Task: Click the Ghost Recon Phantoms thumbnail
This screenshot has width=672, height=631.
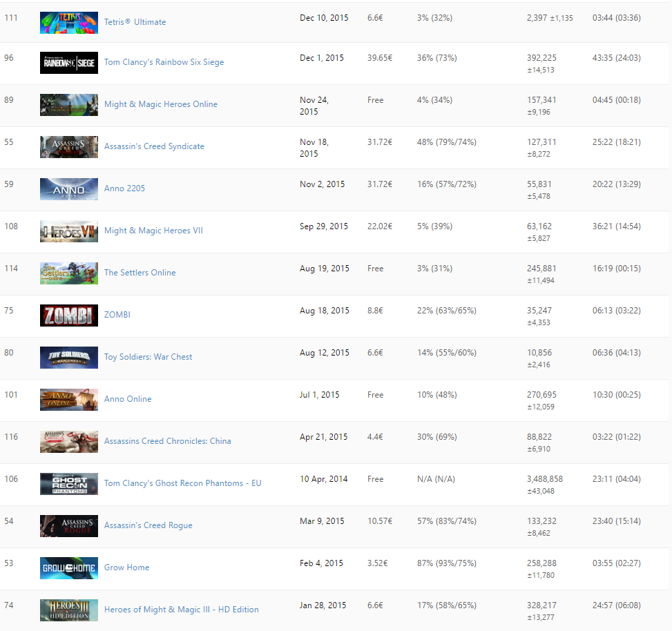Action: [x=69, y=484]
